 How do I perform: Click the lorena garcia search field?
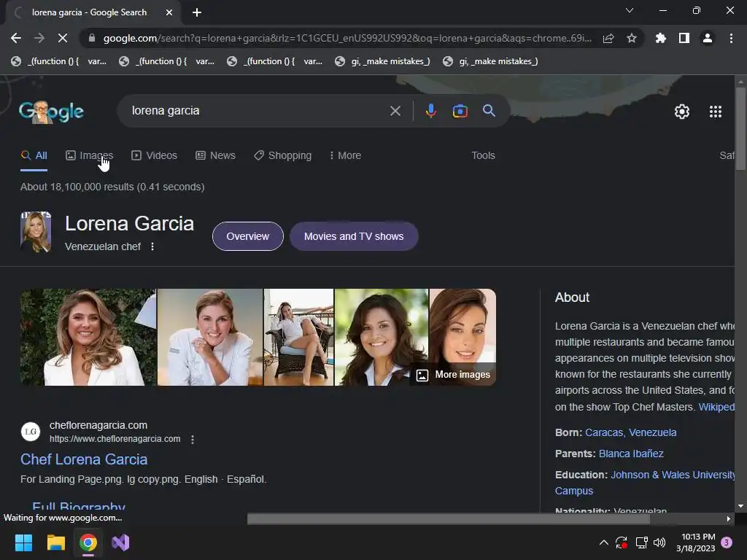(258, 111)
